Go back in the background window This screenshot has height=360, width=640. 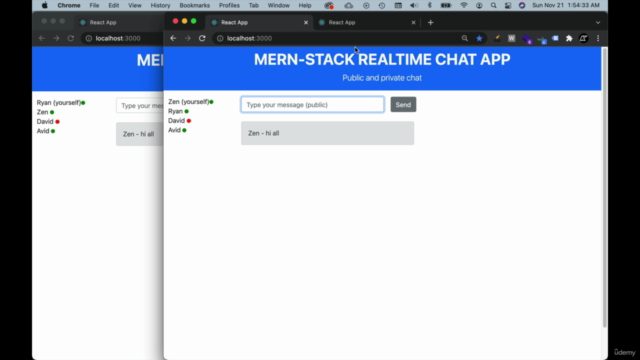click(42, 38)
